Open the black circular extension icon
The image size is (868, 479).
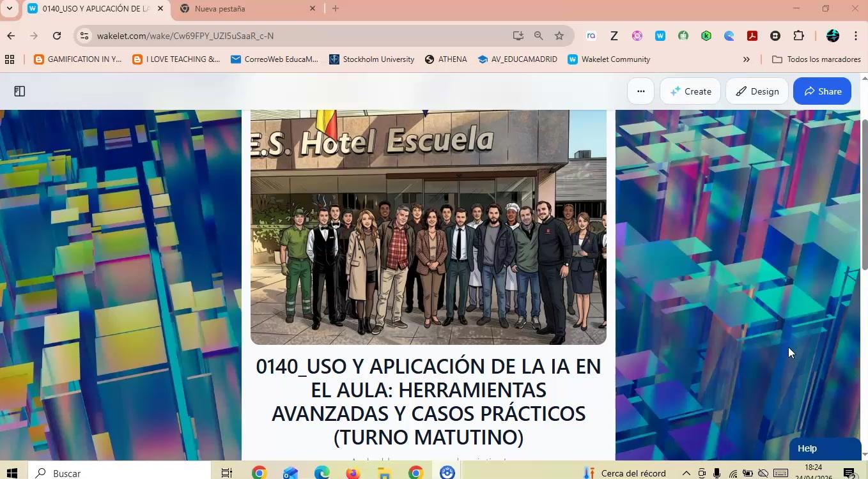pos(775,36)
